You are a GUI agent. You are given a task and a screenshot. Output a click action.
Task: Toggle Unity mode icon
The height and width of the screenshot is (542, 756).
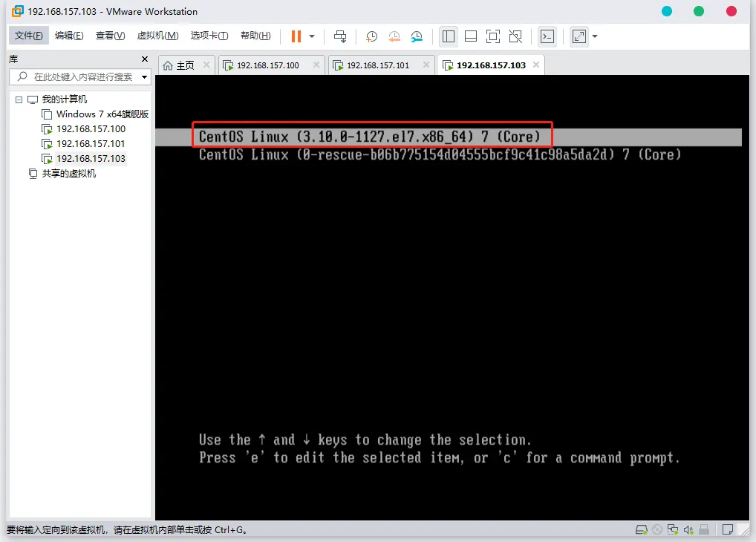(515, 36)
